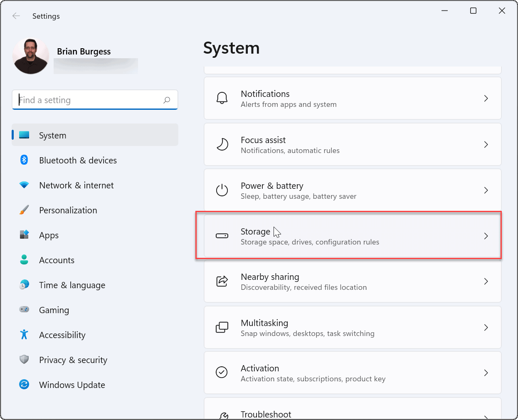Go to Accounts settings
This screenshot has width=518, height=420.
(x=95, y=260)
